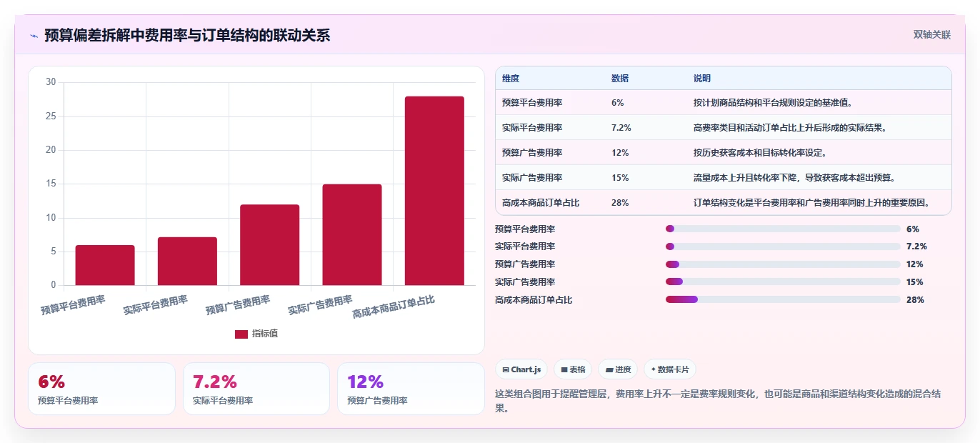The image size is (980, 443).
Task: Click the header icon beside the title
Action: 34,35
